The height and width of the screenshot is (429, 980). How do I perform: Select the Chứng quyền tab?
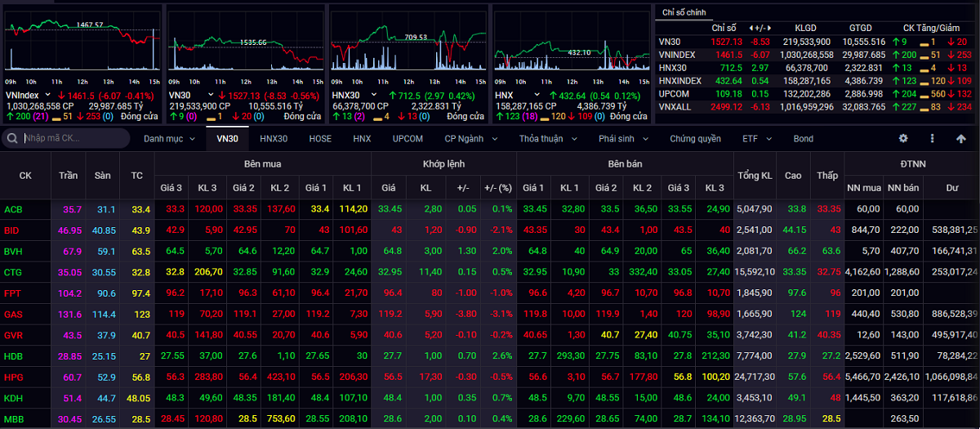pos(695,139)
